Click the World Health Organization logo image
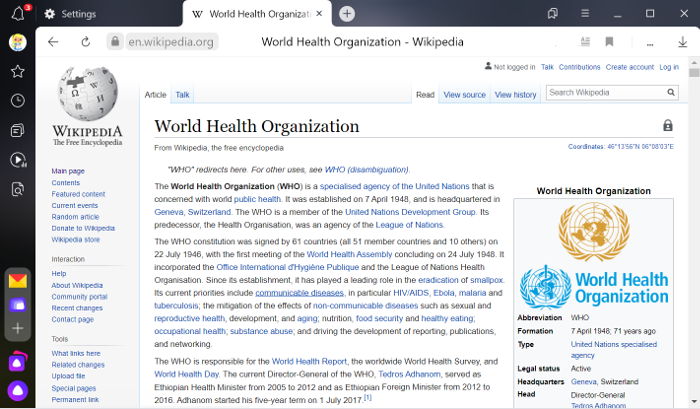This screenshot has height=409, width=700. coord(594,287)
